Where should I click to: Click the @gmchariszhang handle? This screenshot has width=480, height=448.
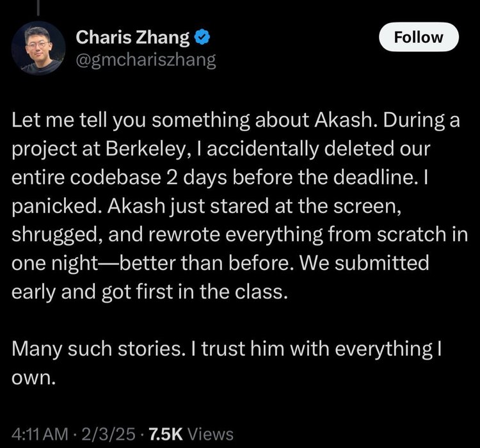tap(146, 60)
